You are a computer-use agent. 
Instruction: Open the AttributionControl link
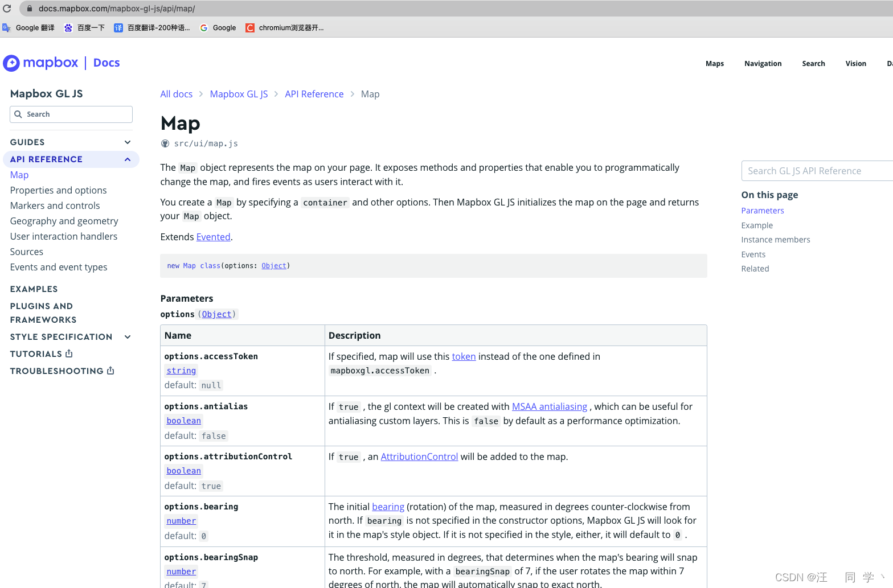tap(419, 457)
